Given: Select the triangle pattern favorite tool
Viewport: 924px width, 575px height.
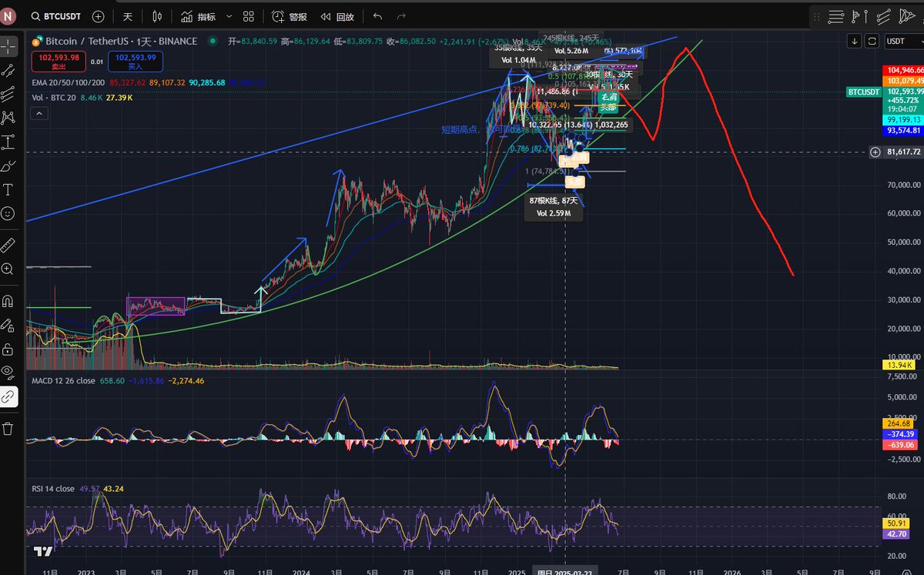Looking at the screenshot, I should point(906,15).
